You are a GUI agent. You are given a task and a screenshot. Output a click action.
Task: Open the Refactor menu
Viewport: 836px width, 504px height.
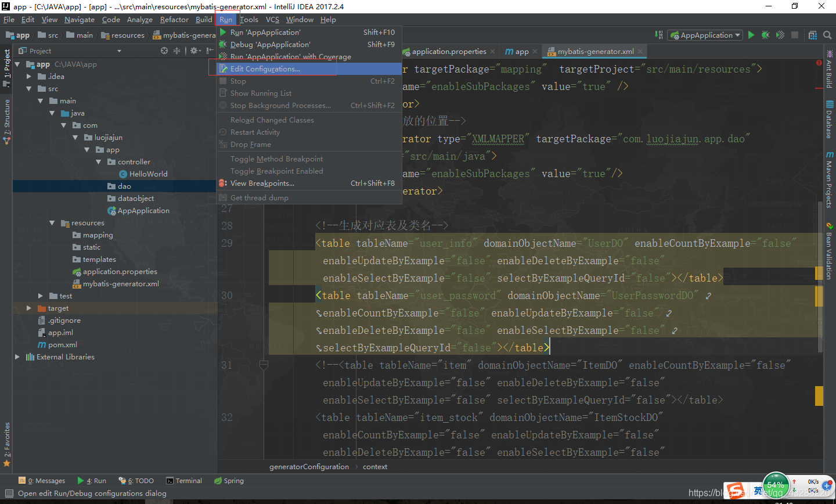174,19
